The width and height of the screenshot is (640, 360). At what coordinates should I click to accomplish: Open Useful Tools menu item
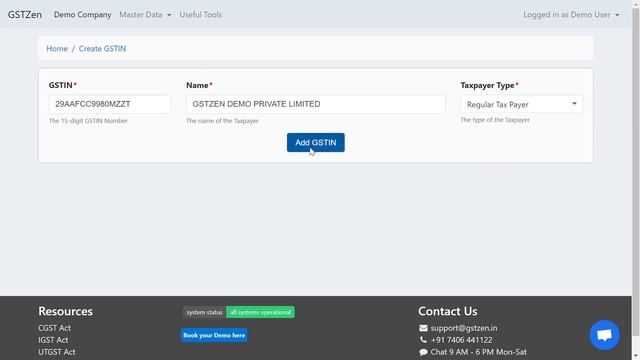pos(201,15)
